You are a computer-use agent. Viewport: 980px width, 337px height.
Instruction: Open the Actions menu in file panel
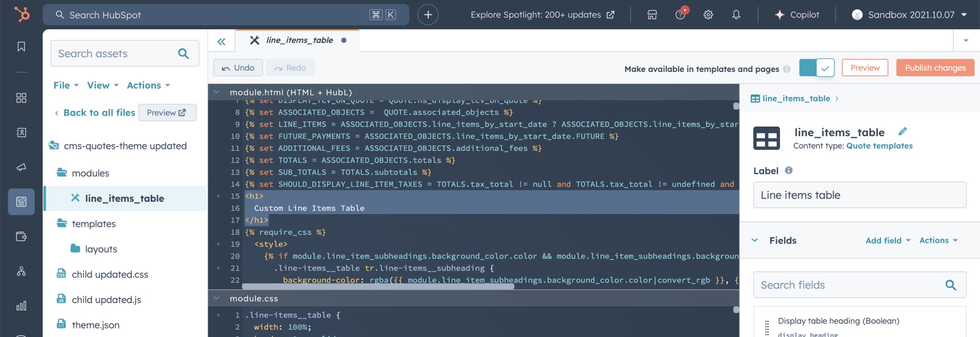[x=149, y=85]
